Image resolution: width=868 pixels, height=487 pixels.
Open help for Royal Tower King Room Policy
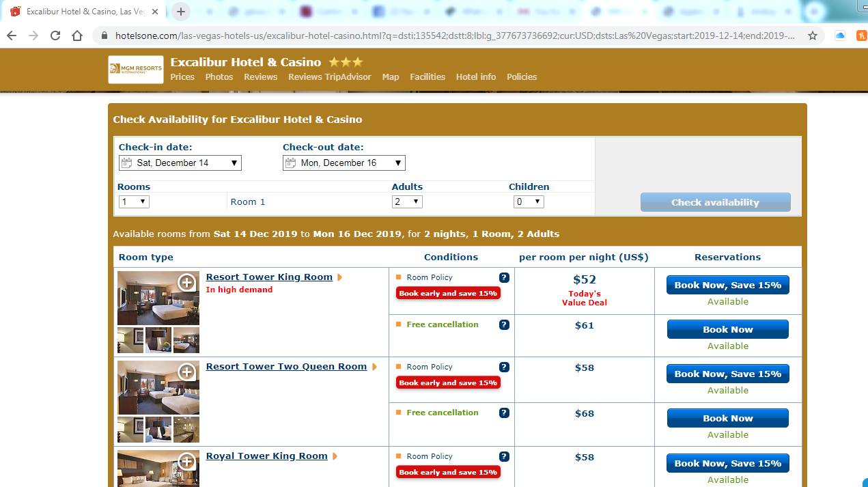point(504,456)
